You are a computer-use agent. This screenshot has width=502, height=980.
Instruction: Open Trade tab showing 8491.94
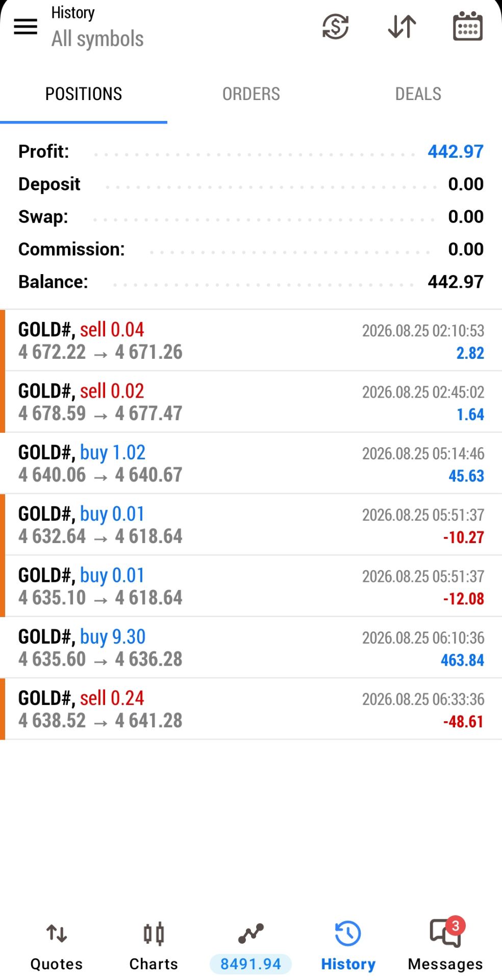pos(250,947)
